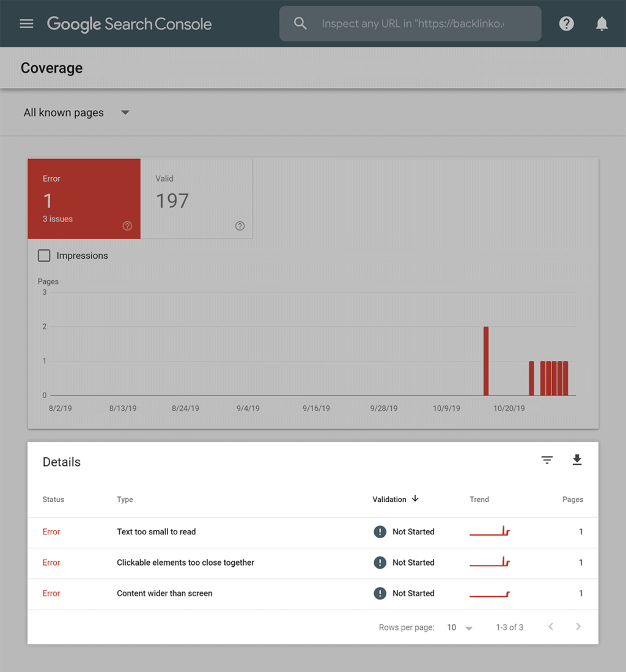The height and width of the screenshot is (672, 626).
Task: Open the notifications bell
Action: tap(602, 24)
